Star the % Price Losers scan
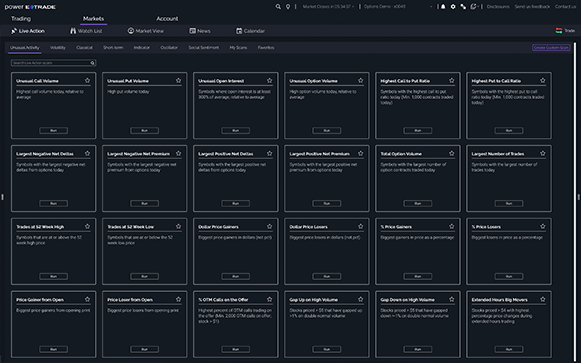The height and width of the screenshot is (363, 581). click(543, 226)
